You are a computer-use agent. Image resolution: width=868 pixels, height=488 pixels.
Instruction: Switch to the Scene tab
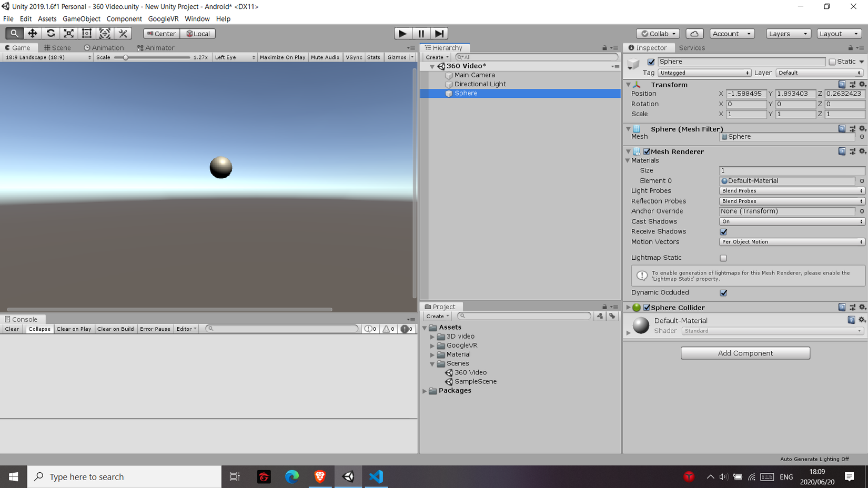coord(57,48)
